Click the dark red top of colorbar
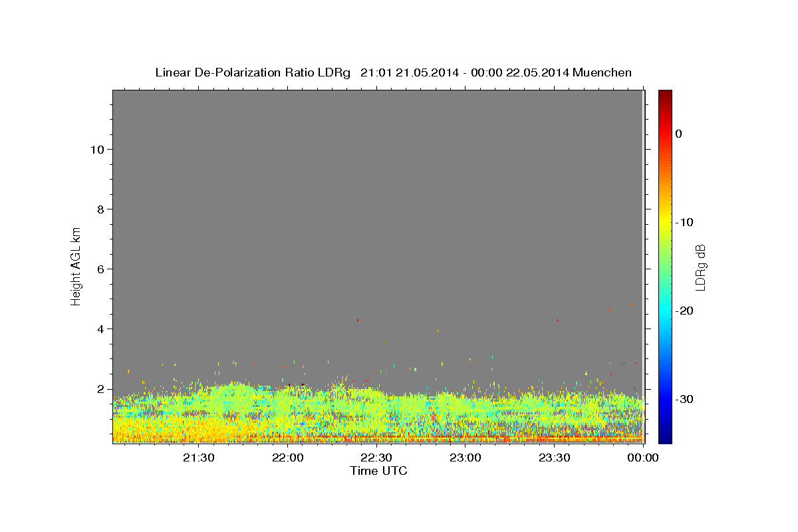Viewport: 798px width, 532px height. point(665,95)
